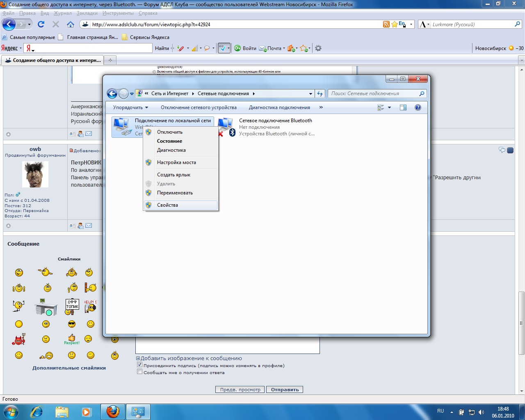Select Отключить from the context menu
The image size is (525, 420).
click(x=169, y=132)
